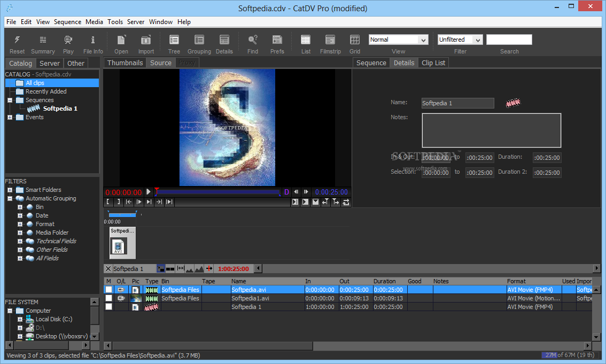Click the Name field showing Softpedia 1

click(457, 103)
